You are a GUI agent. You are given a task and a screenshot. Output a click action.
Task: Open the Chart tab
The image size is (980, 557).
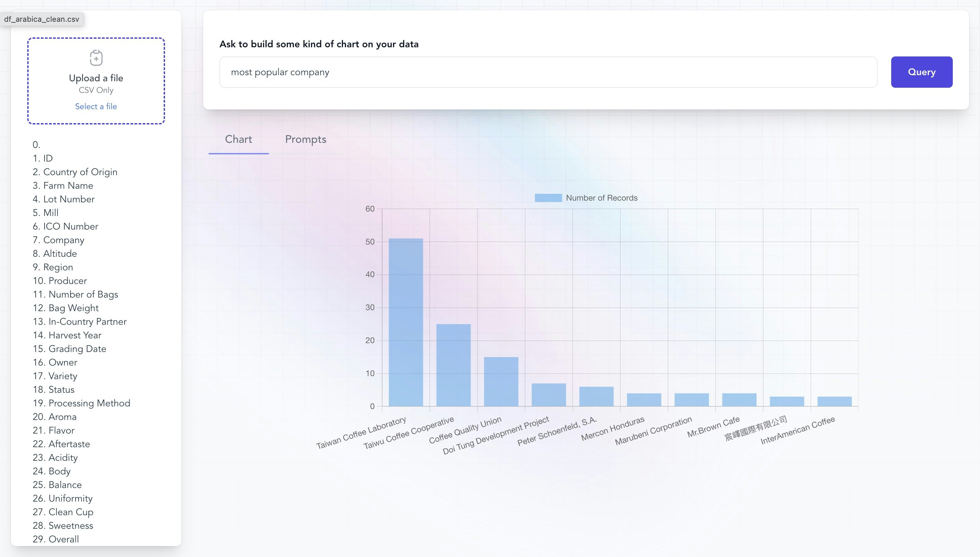tap(238, 139)
